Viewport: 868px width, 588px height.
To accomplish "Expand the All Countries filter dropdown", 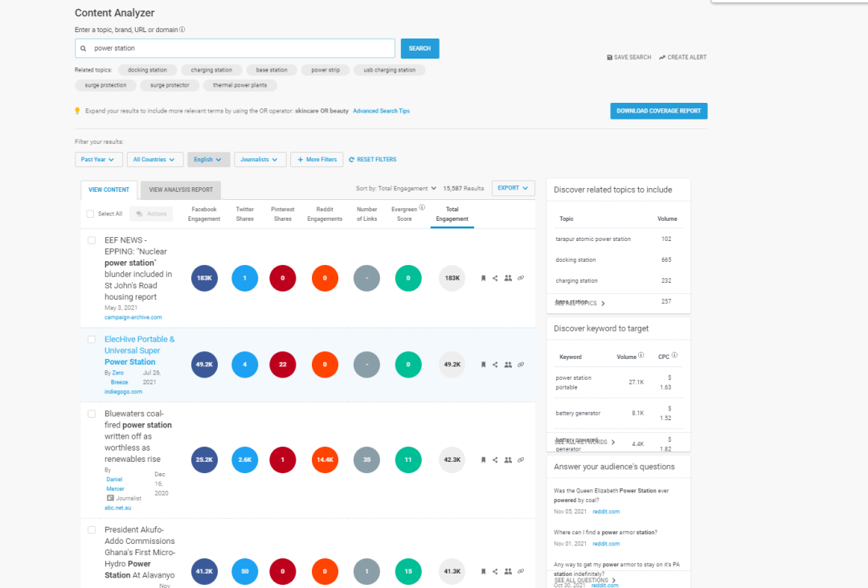I will (154, 160).
